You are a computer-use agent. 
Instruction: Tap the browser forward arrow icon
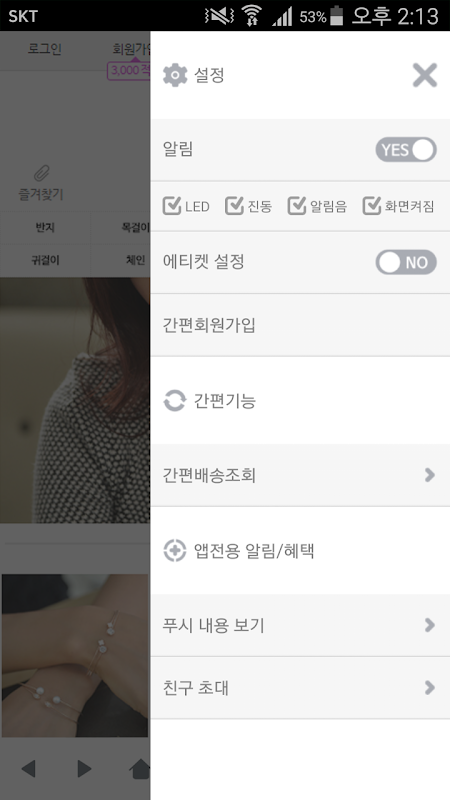84,768
